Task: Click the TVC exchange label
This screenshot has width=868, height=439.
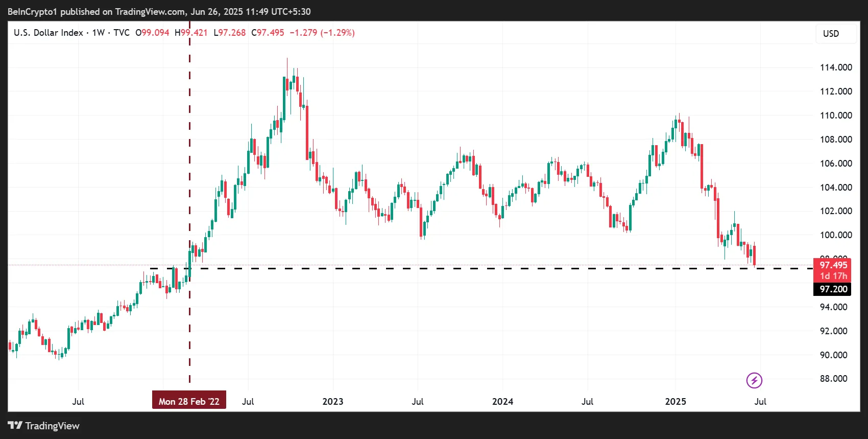Action: point(122,33)
